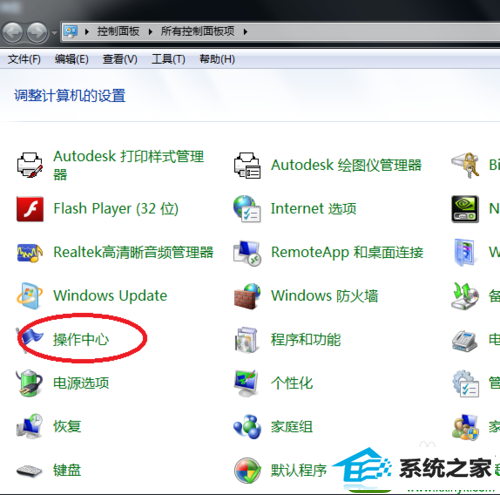500x495 pixels.
Task: Open the Flash Player (32 位) link
Action: 116,209
